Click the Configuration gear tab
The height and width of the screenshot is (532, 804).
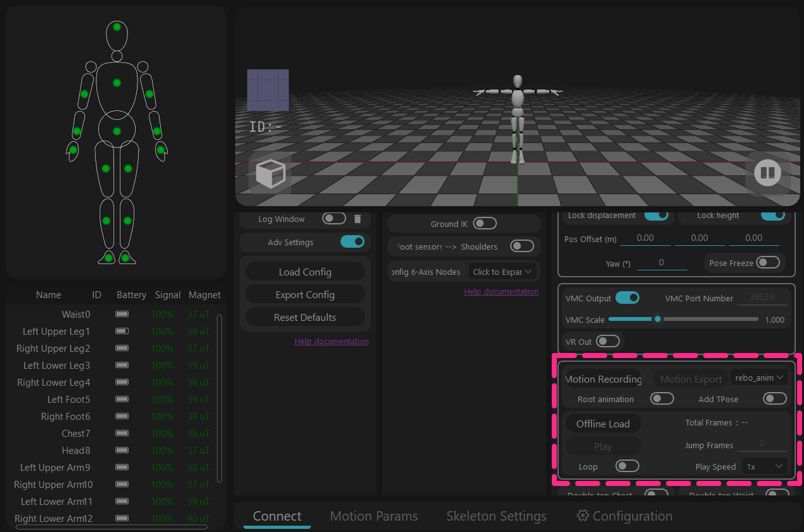pos(624,516)
